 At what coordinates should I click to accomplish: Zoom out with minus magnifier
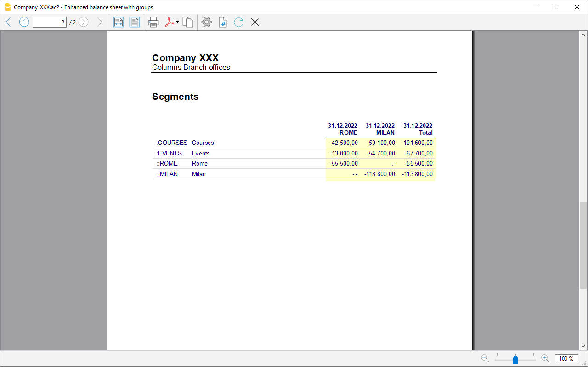tap(485, 358)
